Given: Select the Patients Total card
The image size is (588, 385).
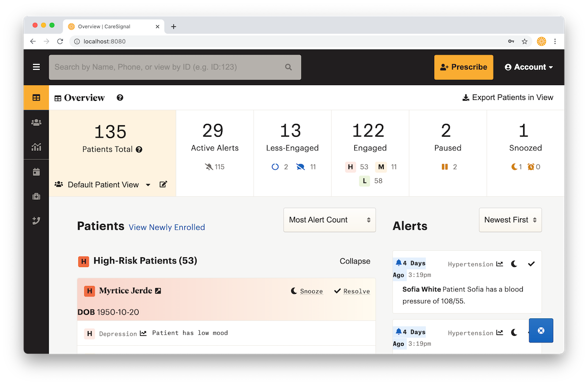Looking at the screenshot, I should click(112, 153).
